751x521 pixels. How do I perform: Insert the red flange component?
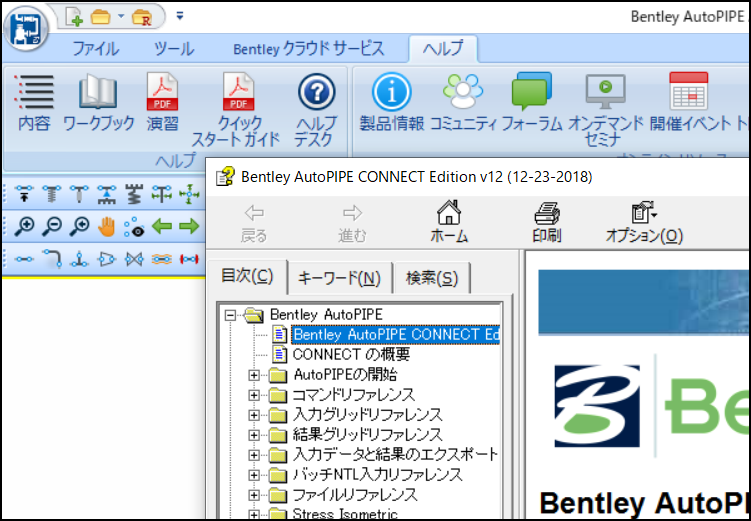189,259
